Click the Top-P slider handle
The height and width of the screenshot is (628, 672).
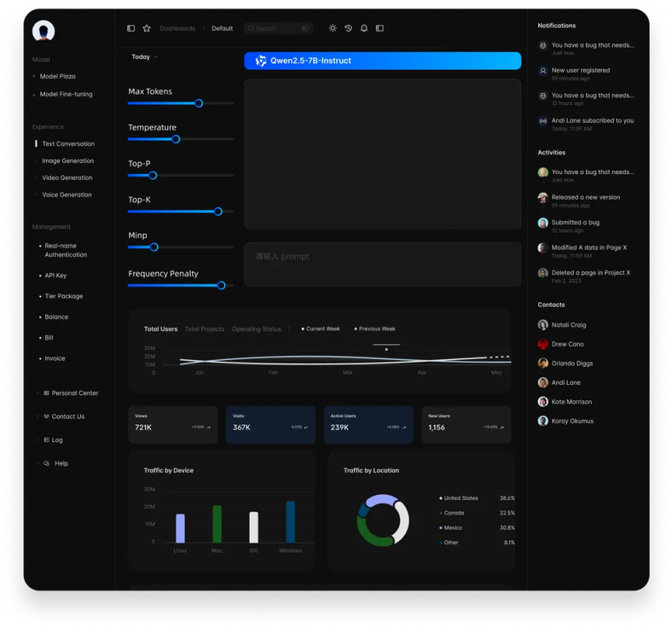coord(152,175)
